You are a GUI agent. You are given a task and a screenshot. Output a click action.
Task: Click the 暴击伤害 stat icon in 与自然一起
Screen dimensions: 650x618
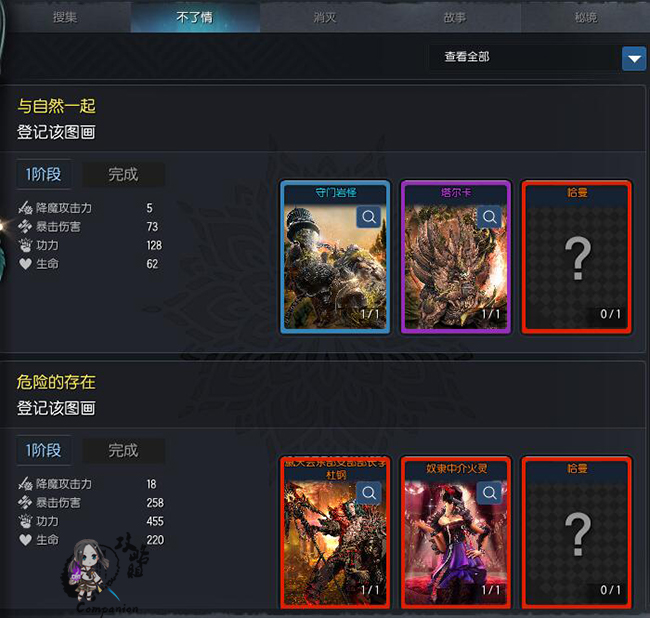(25, 226)
